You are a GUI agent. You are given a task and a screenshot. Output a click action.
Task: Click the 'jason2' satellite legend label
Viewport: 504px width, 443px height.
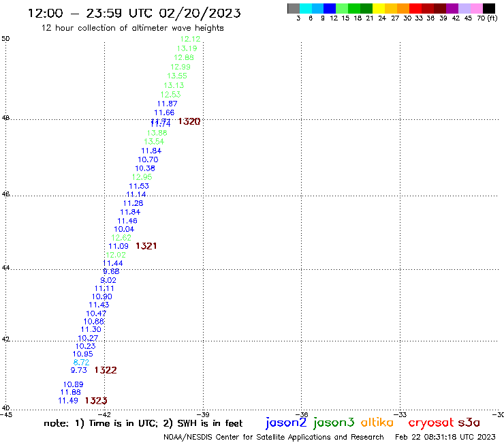[286, 423]
